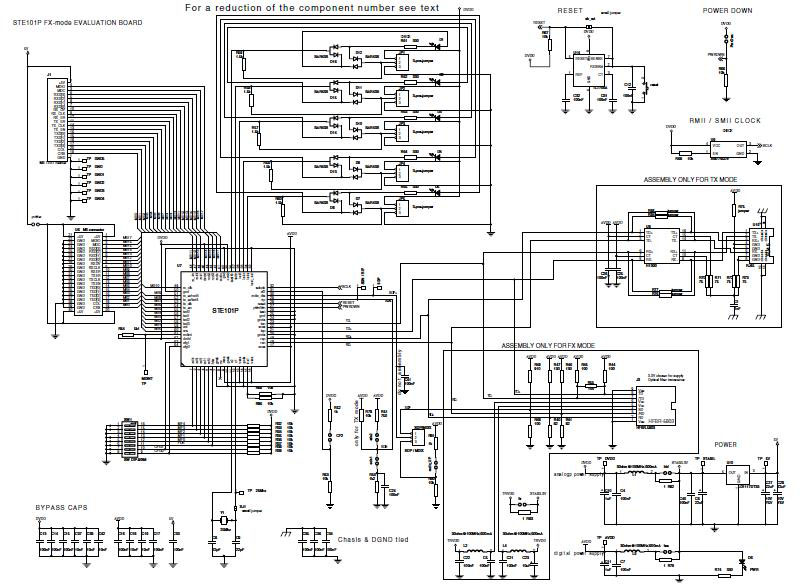Click the vertical 'only for TX mode' note
This screenshot has height=584, width=800.
tap(356, 423)
